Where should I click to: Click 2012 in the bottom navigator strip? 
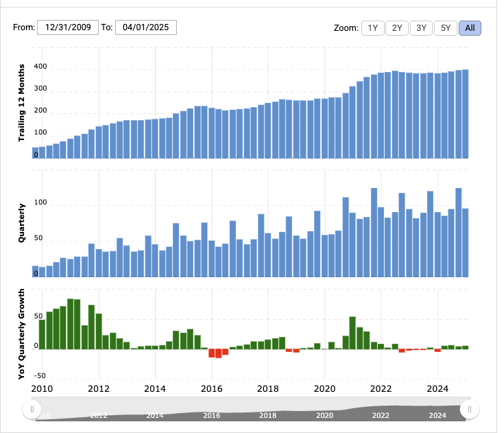(98, 415)
